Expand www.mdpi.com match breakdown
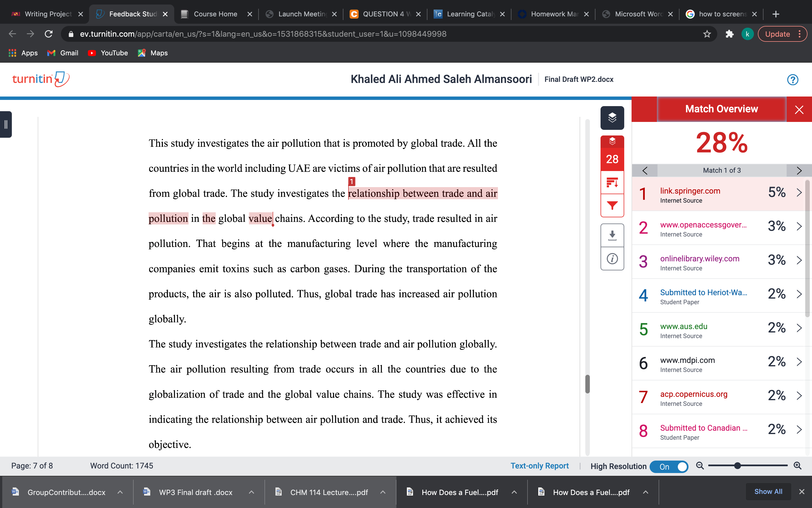 click(799, 362)
